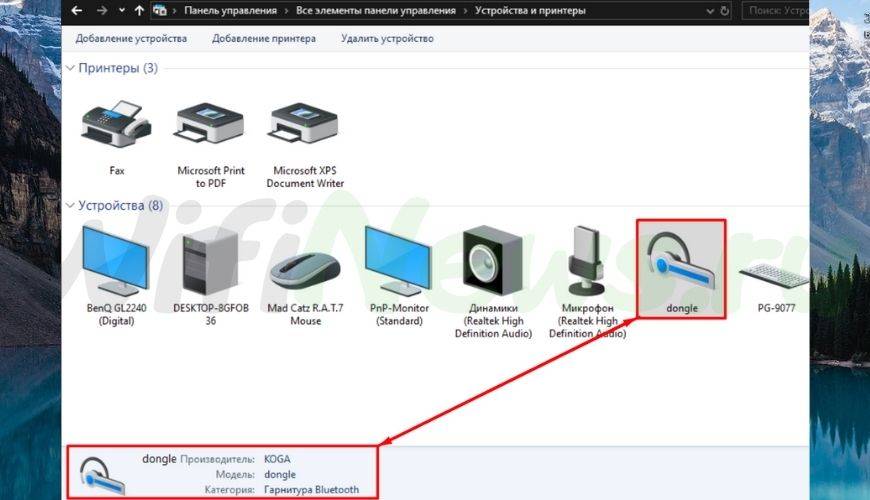Collapse the Устройства (8) group
The width and height of the screenshot is (870, 500).
coord(70,206)
